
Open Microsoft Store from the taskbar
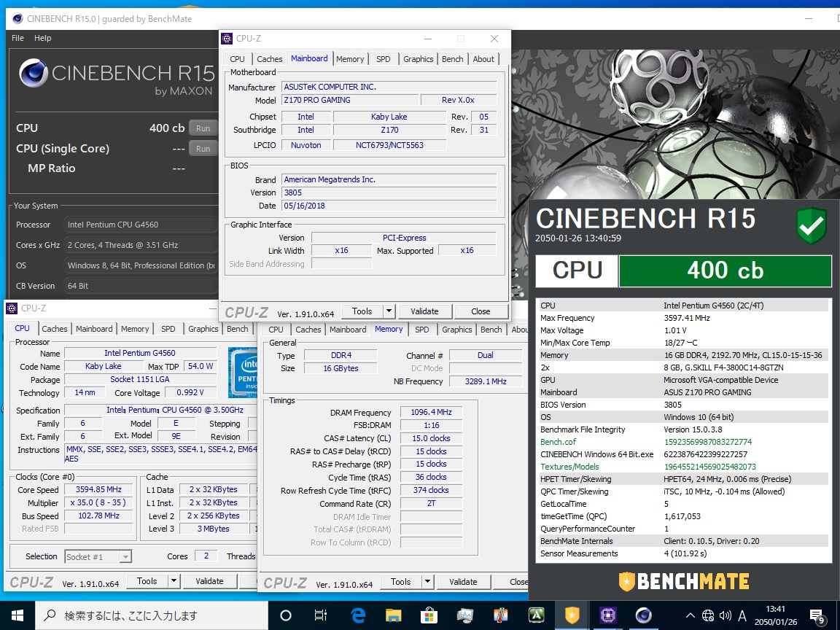(429, 615)
